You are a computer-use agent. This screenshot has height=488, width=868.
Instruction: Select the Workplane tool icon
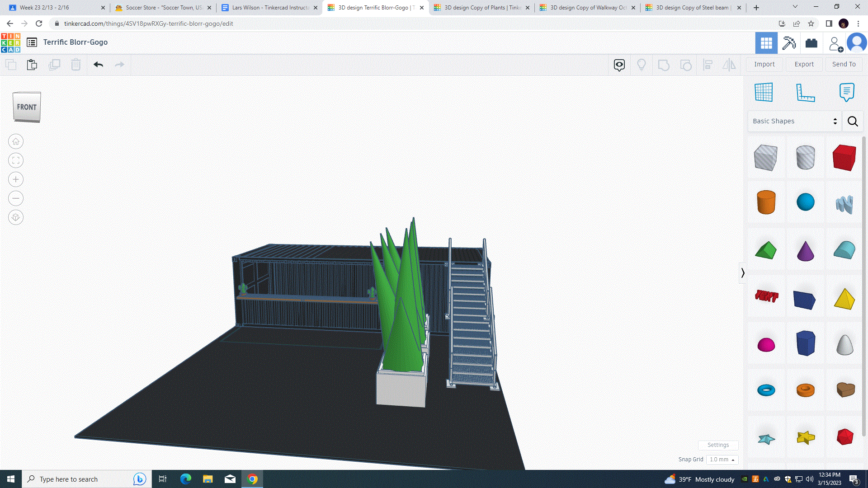pyautogui.click(x=764, y=93)
